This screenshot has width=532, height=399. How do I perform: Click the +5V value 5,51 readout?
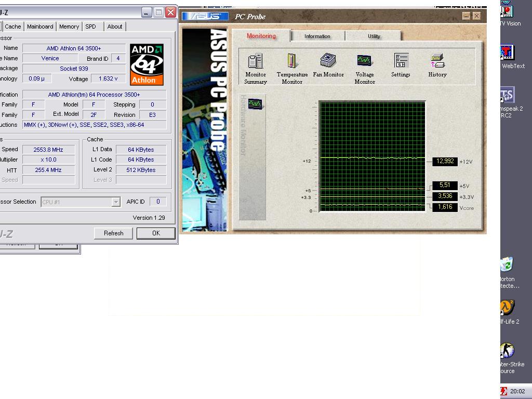tap(445, 185)
